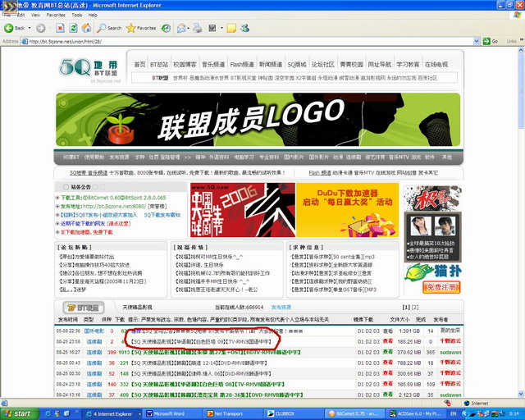Click the 免费注册 button under 猫扑
Screen dimensions: 525x420
pos(441,287)
